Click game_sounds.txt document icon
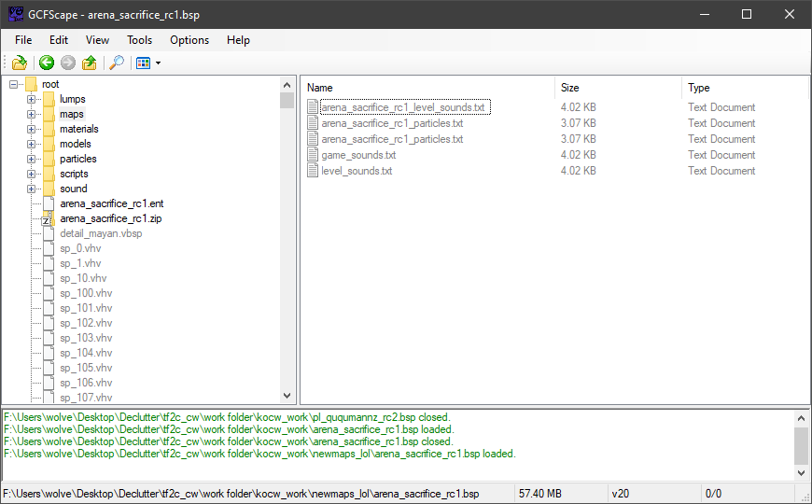The image size is (812, 504). tap(313, 155)
